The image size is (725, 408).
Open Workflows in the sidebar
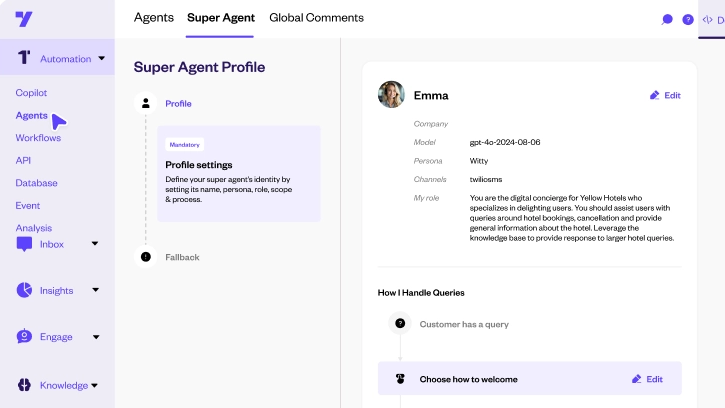pyautogui.click(x=38, y=138)
